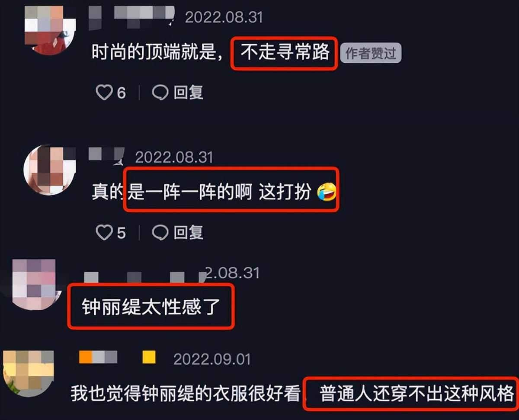Select comment text 普通人还穿不出这种风格
The height and width of the screenshot is (420, 519).
click(416, 394)
